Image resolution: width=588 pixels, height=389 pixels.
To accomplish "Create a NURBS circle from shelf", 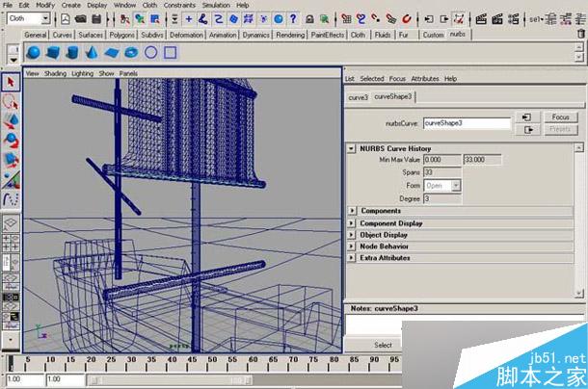I will point(150,52).
